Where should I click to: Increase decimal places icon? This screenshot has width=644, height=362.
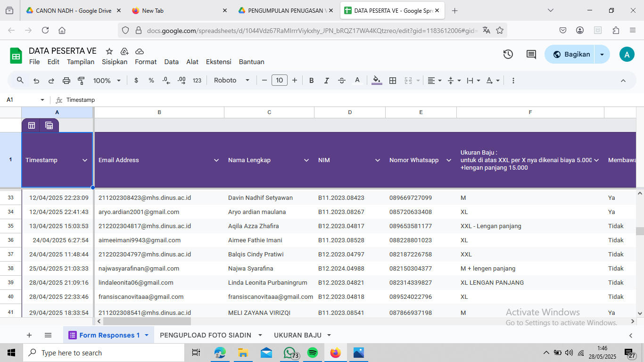pyautogui.click(x=182, y=81)
